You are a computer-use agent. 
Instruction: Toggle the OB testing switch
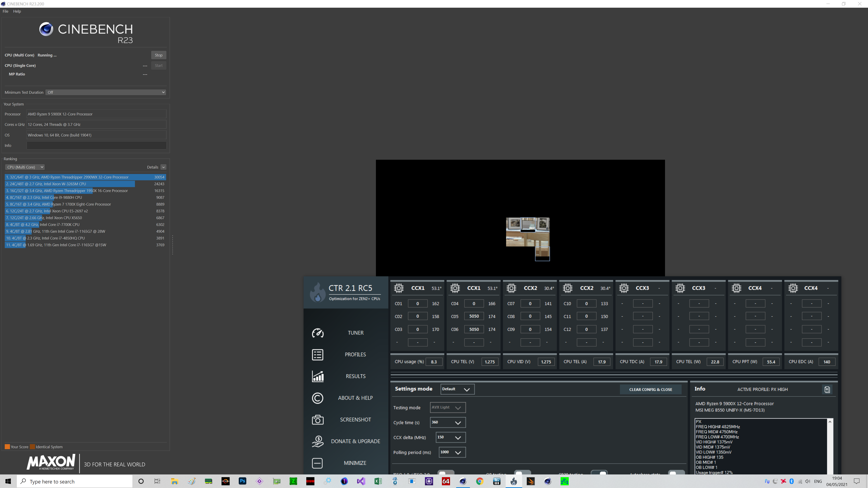click(x=522, y=473)
